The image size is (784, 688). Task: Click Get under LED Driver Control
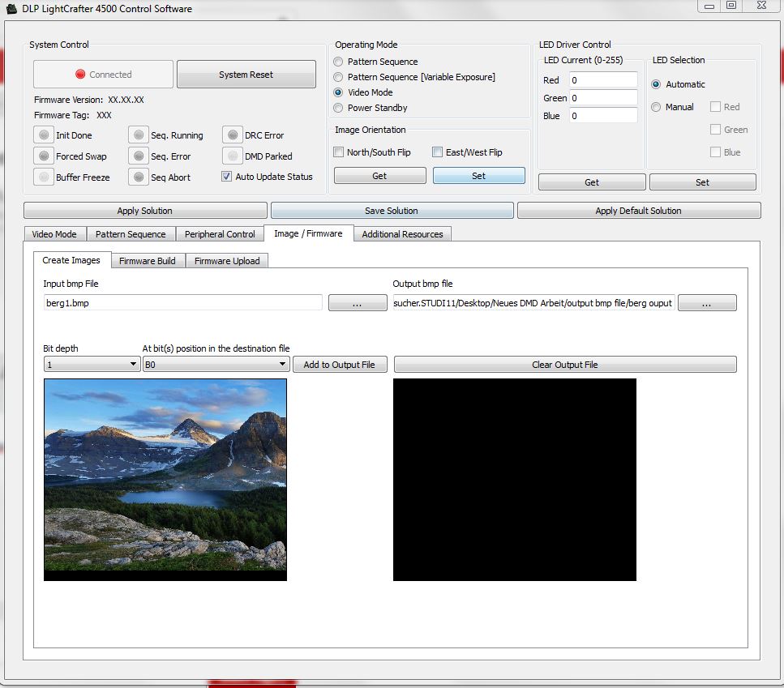point(592,182)
